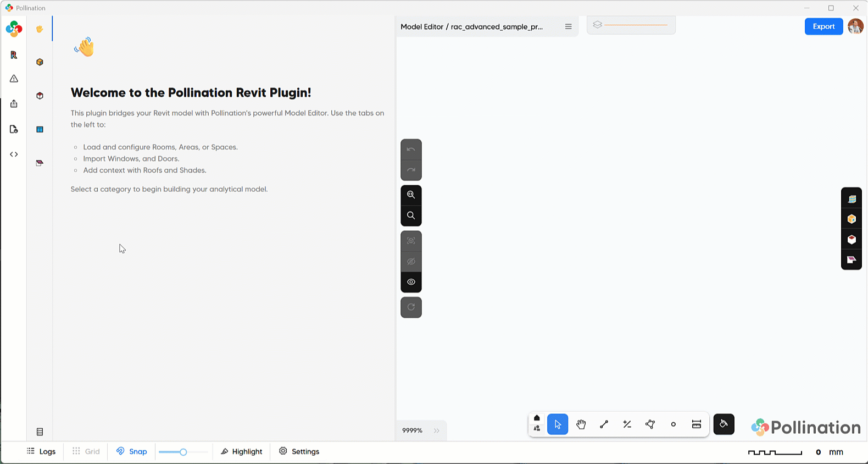
Task: Adjust the snap distance slider handle
Action: [x=183, y=452]
